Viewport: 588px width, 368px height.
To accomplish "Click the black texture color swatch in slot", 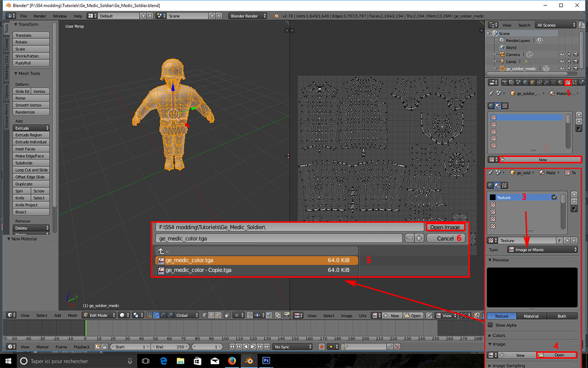I will pos(492,197).
